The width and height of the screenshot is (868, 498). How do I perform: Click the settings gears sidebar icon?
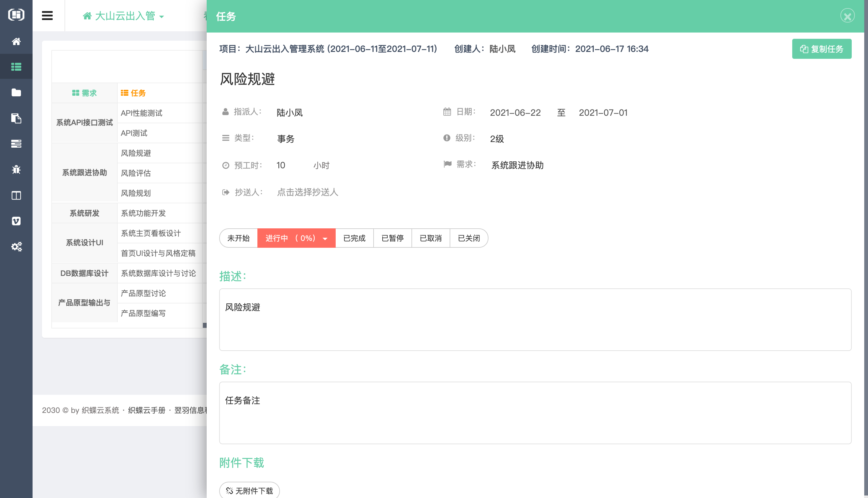coord(16,246)
